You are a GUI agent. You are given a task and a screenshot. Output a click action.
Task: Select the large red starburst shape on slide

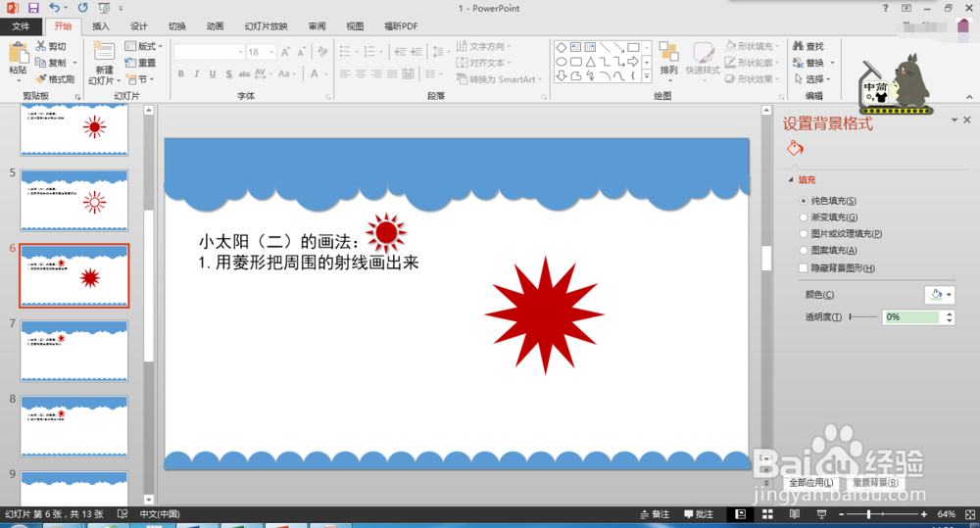[544, 314]
